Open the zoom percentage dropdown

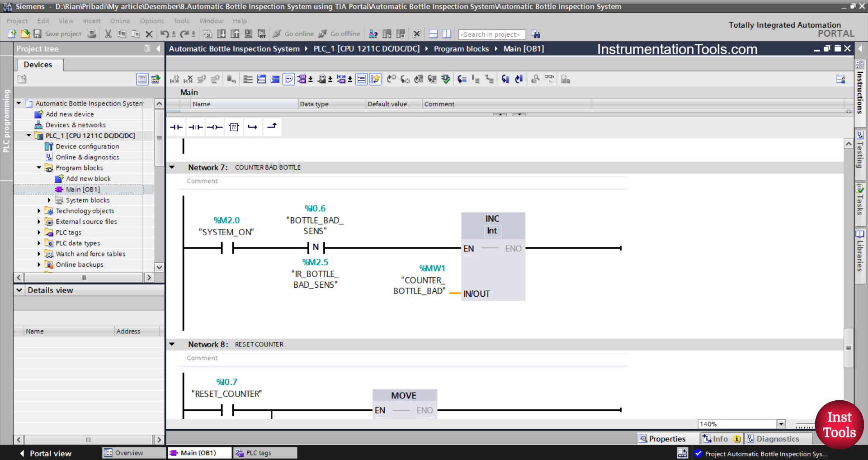[x=782, y=424]
